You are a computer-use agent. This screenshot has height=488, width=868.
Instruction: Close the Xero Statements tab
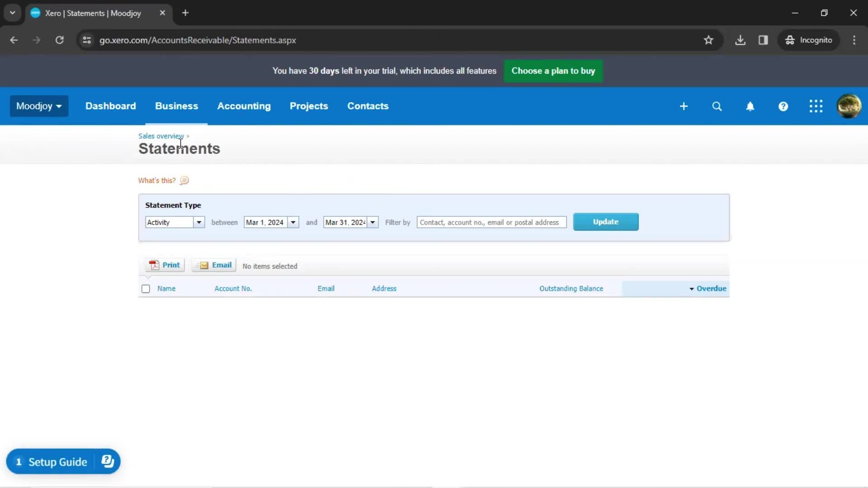[162, 13]
